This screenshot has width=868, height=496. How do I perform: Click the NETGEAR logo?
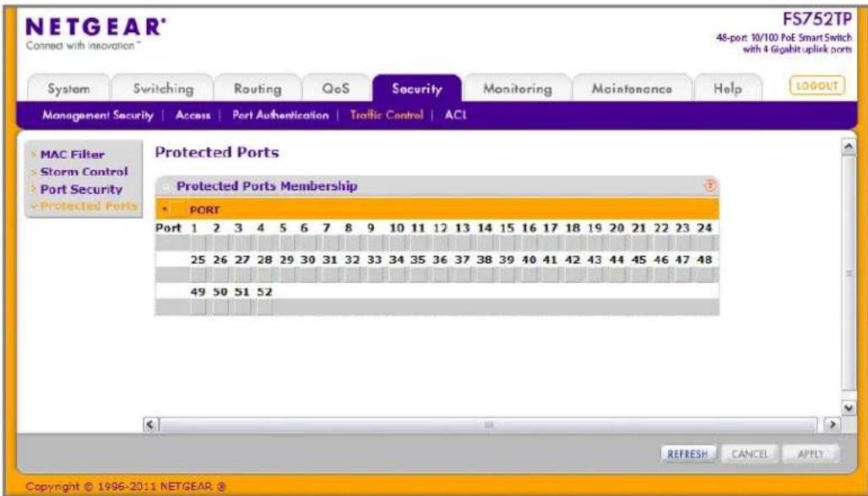tap(95, 27)
